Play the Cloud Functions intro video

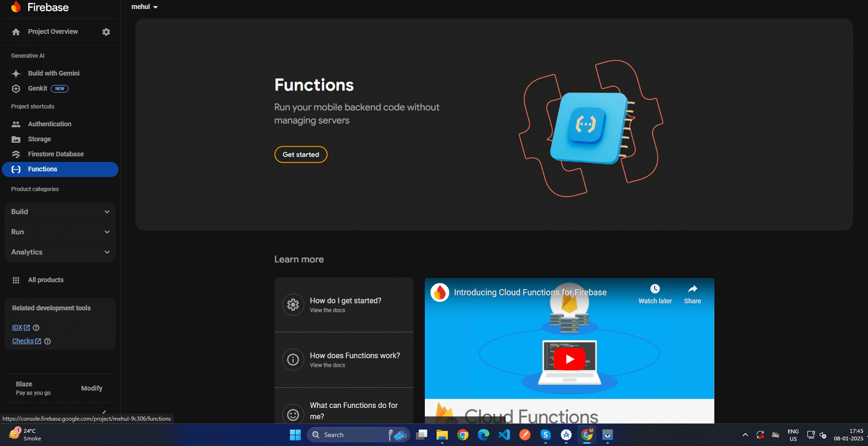(x=569, y=359)
